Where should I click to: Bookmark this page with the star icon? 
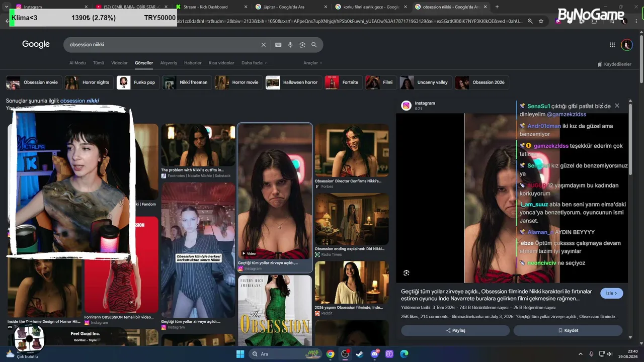tap(541, 21)
